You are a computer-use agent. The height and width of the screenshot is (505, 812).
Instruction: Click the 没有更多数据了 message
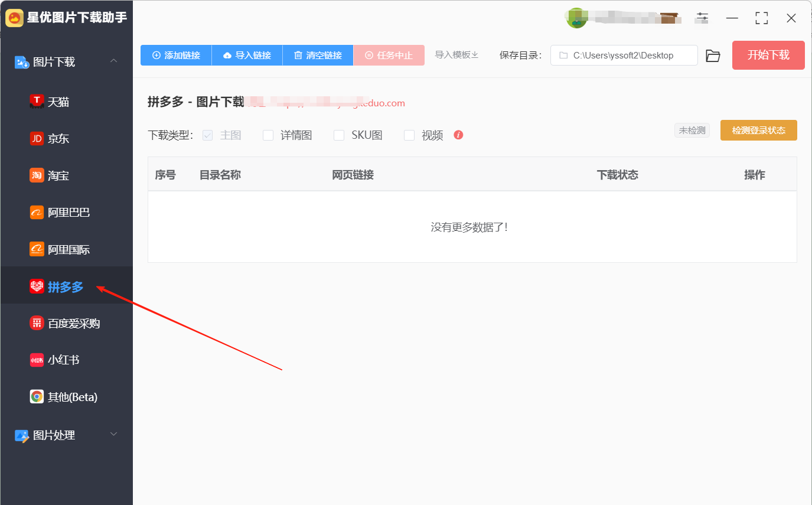point(469,227)
